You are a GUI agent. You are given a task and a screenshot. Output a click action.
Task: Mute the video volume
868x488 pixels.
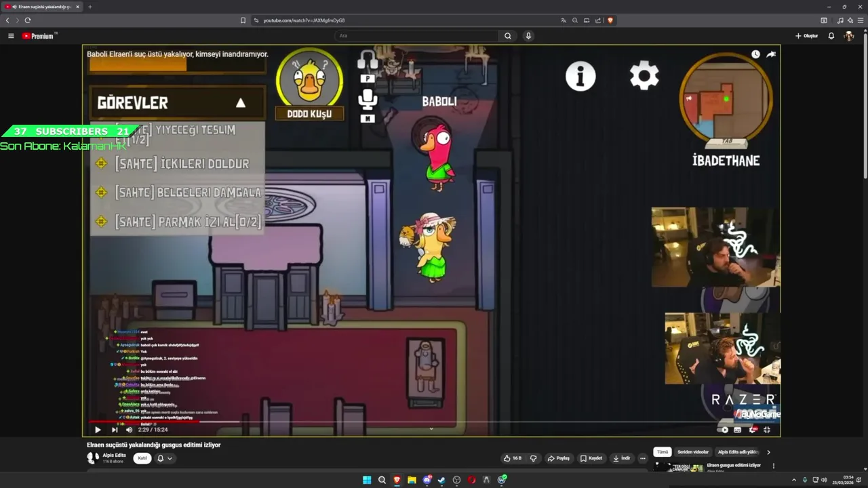tap(129, 430)
